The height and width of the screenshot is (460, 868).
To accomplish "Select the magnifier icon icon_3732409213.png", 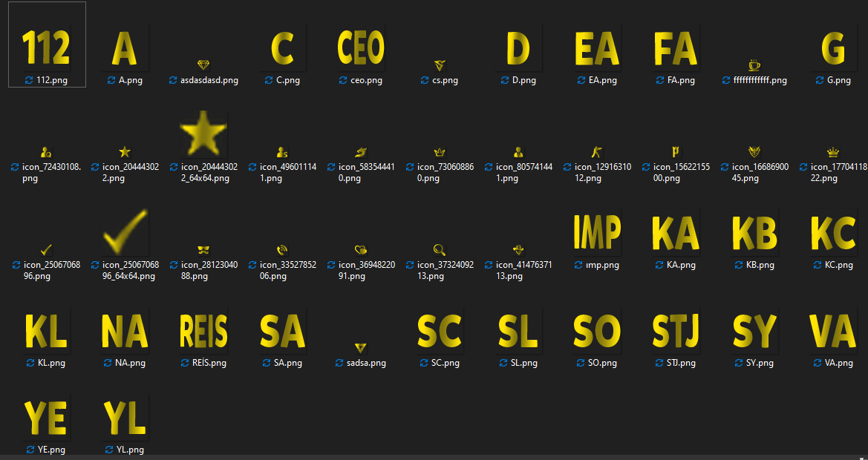I will [x=440, y=250].
